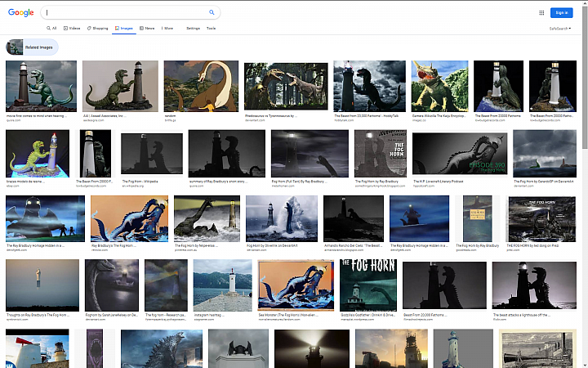Click 'Beast From 20,000 Fathoms' caption in fourth row
The width and height of the screenshot is (588, 368).
pos(425,315)
